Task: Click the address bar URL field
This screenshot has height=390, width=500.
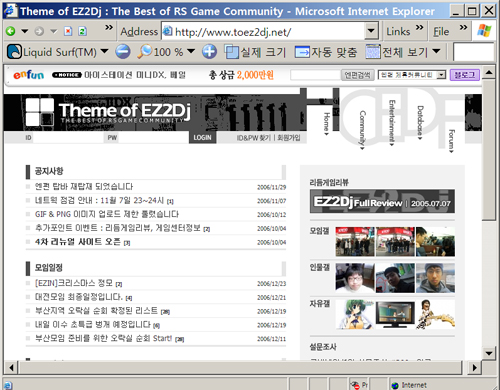Action: tap(263, 32)
